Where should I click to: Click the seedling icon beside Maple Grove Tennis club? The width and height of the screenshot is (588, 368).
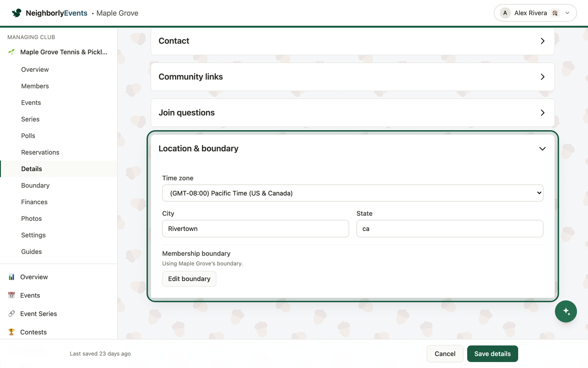11,52
